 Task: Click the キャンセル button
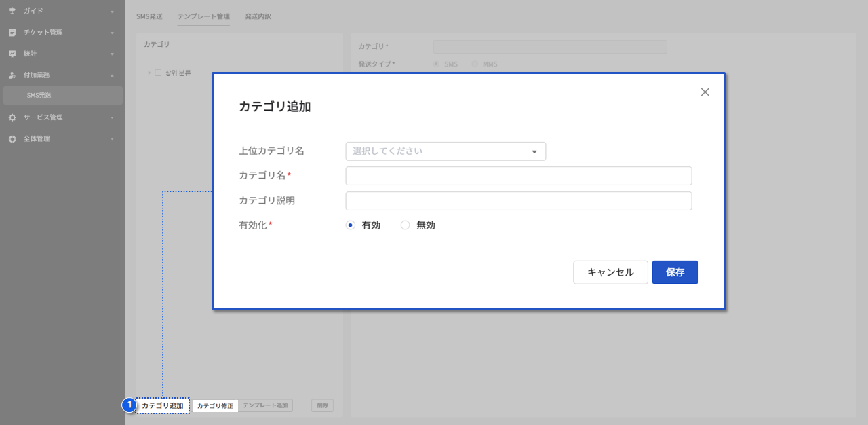pyautogui.click(x=610, y=272)
